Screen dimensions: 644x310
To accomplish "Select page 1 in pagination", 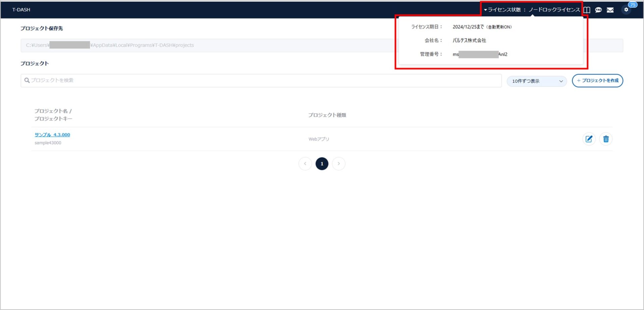I will pyautogui.click(x=322, y=164).
